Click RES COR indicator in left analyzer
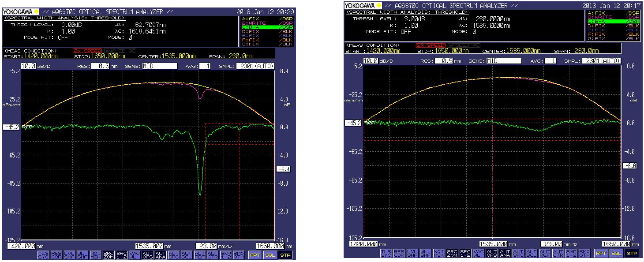The height and width of the screenshot is (262, 644). pyautogui.click(x=57, y=255)
